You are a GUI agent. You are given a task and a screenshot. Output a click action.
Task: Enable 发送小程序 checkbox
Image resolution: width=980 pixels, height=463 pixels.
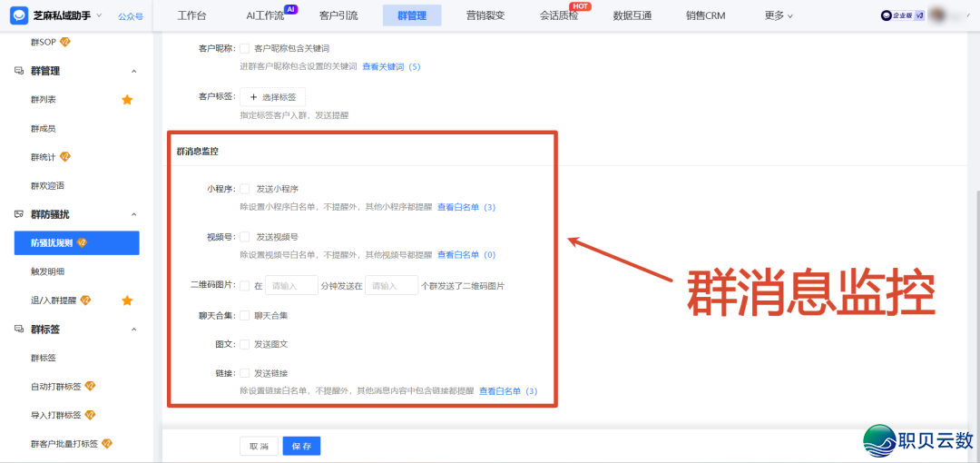[x=245, y=188]
